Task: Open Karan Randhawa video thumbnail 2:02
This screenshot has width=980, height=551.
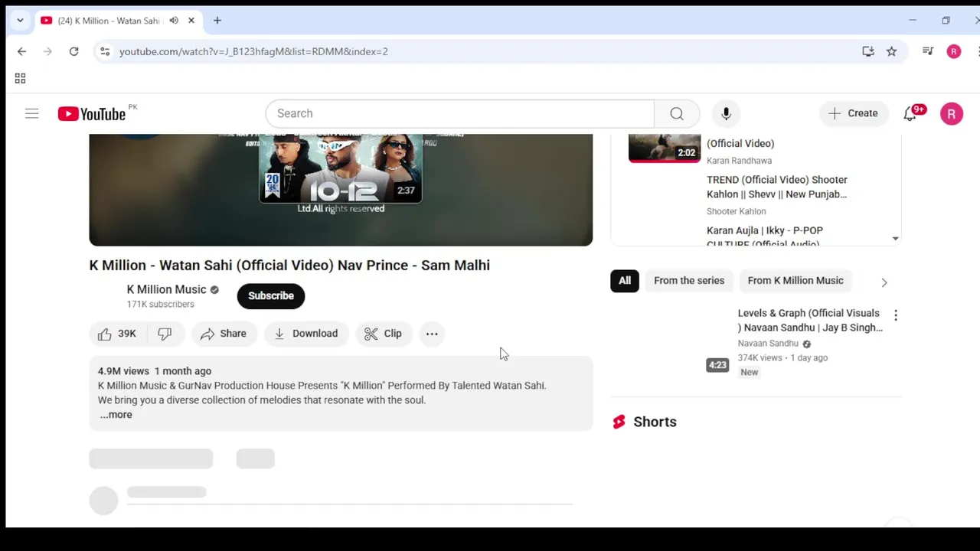Action: pyautogui.click(x=665, y=148)
